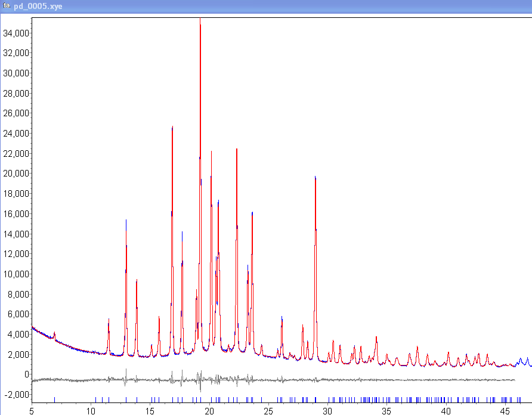Screen dimensions: 532x415
Task: Click the 12,000 y-axis label
Action: click(x=16, y=254)
